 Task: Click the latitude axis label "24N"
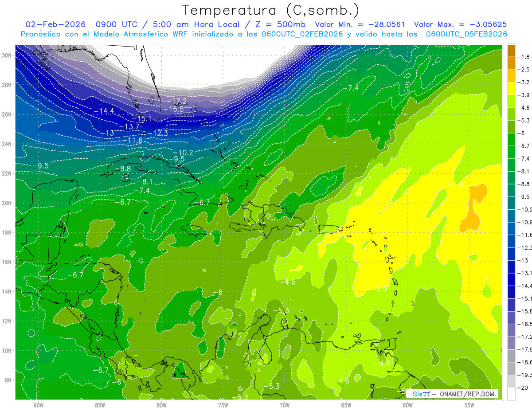tap(7, 144)
